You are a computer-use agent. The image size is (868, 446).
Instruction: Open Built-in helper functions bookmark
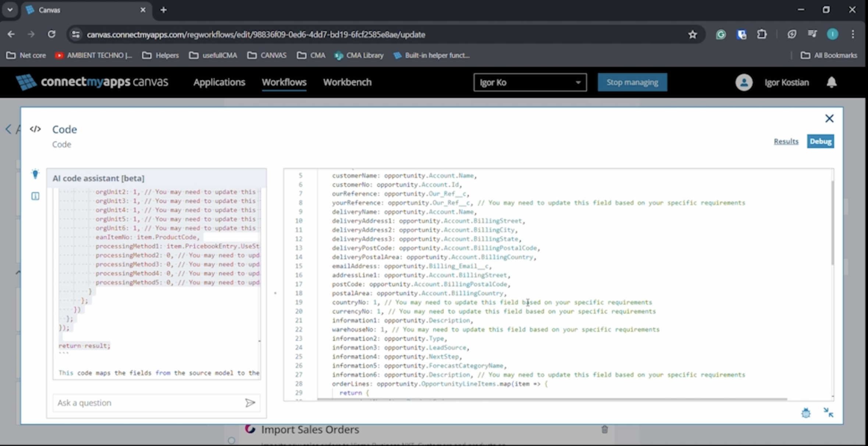[431, 55]
